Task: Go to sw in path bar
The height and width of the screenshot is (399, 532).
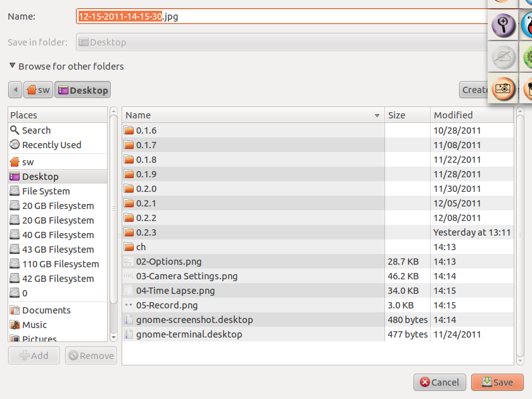Action: [x=39, y=90]
